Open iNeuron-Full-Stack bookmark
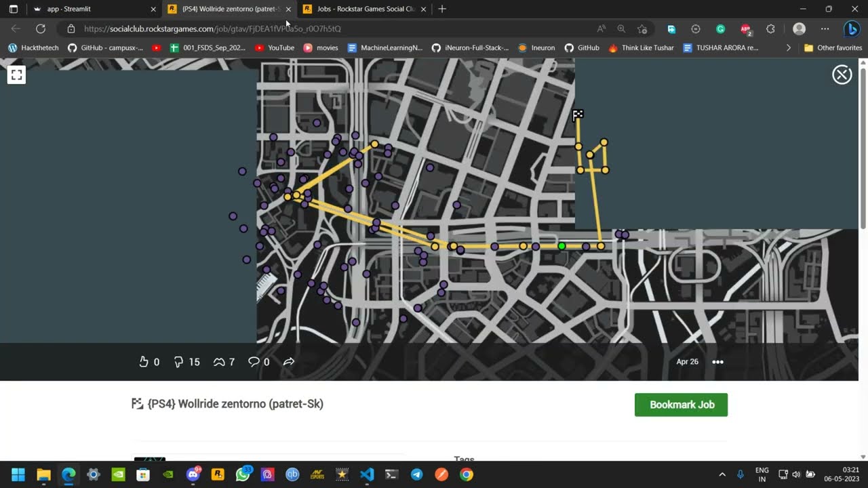 point(470,47)
